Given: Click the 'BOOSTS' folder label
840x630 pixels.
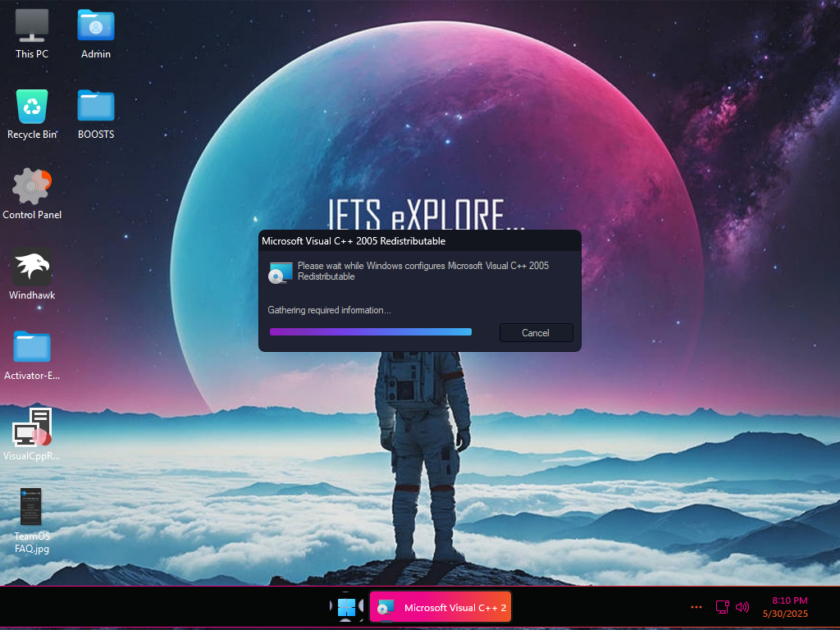Looking at the screenshot, I should coord(96,135).
